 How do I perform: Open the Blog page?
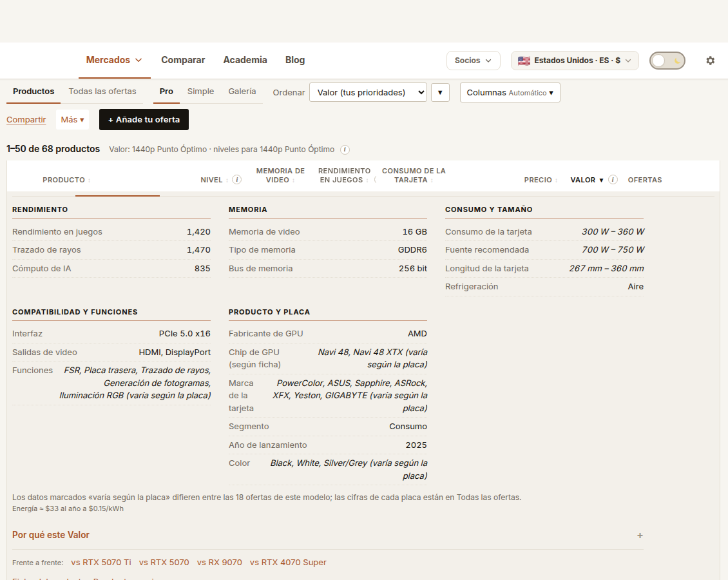(x=295, y=60)
